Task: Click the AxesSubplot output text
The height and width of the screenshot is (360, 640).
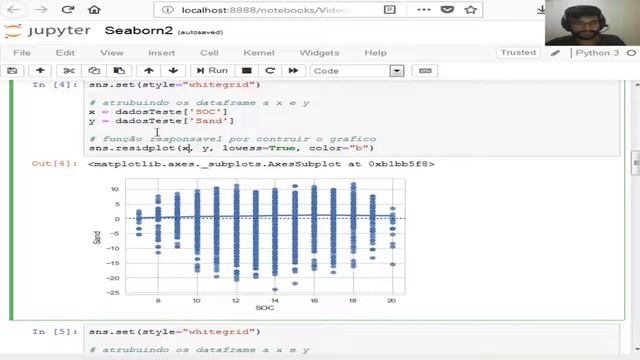Action: [261, 164]
